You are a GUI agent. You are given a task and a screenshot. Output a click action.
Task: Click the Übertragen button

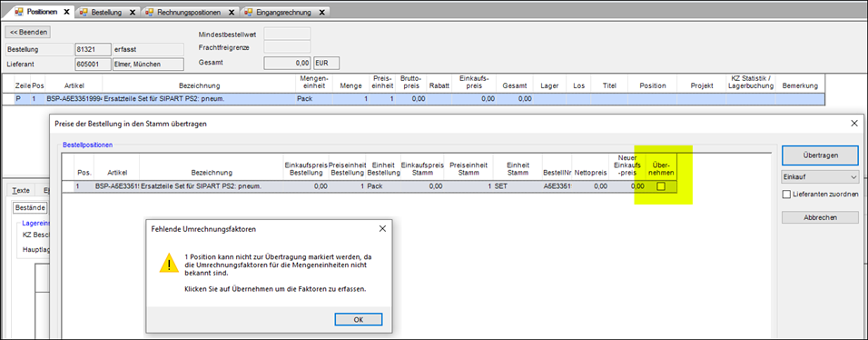(x=821, y=155)
